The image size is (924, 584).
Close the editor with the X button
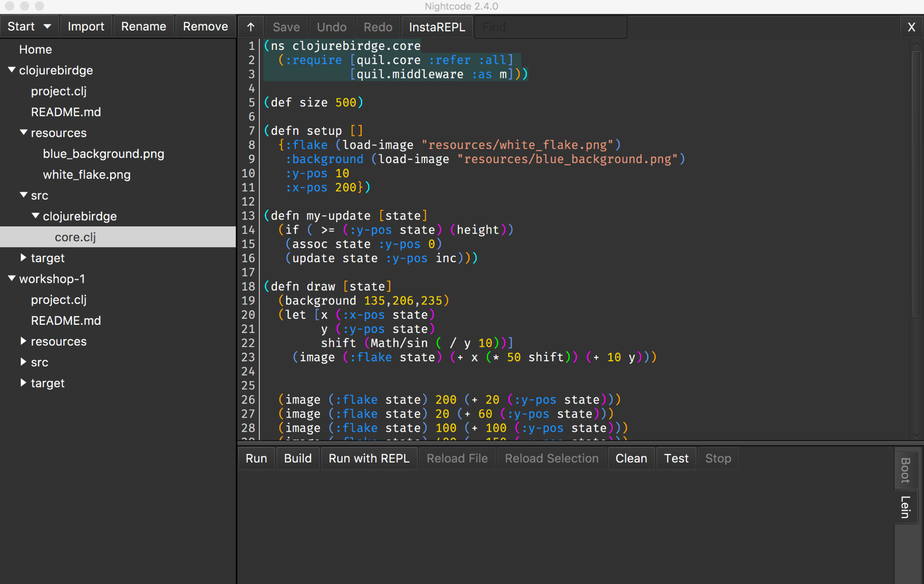911,27
